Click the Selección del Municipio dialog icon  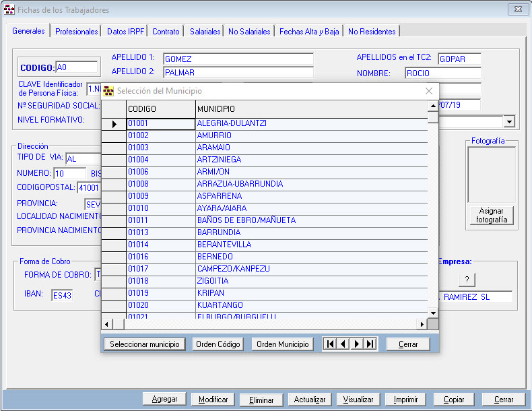tap(108, 91)
